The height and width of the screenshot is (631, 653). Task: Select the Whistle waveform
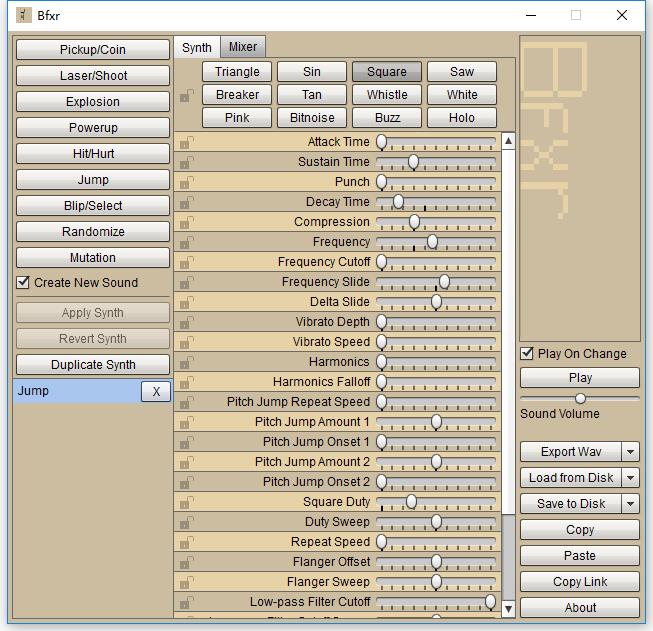click(x=387, y=95)
